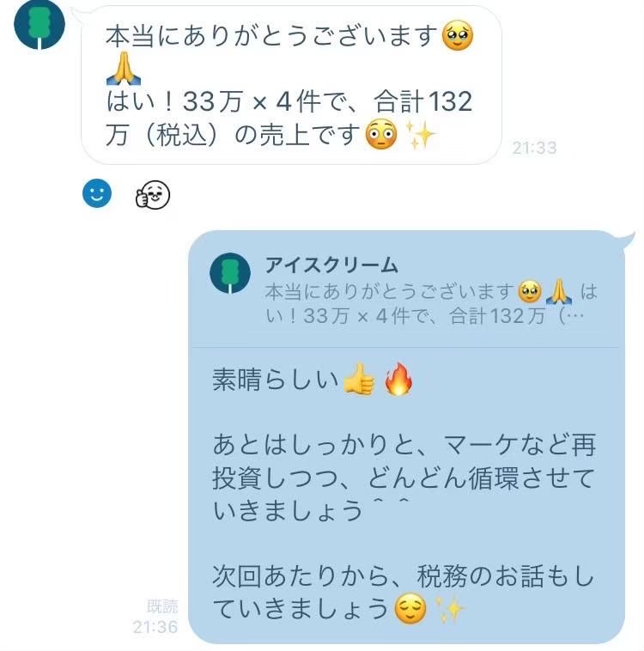Tap the blue smiley reaction icon

97,194
